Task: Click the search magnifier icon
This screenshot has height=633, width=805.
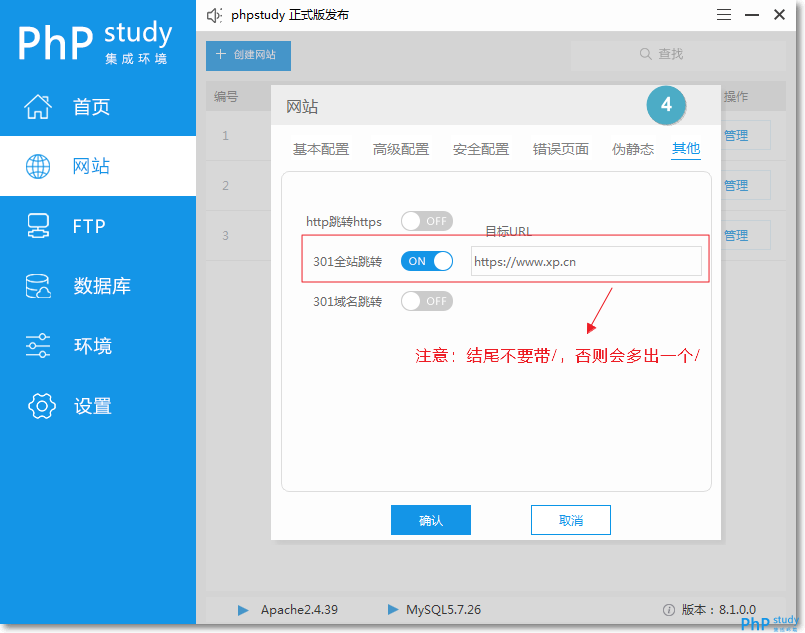Action: [x=645, y=54]
